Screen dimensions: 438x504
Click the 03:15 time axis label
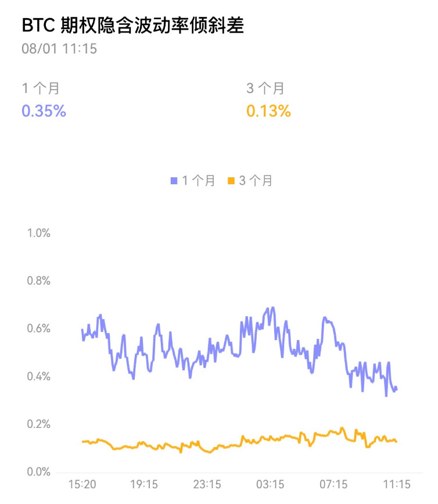click(270, 484)
